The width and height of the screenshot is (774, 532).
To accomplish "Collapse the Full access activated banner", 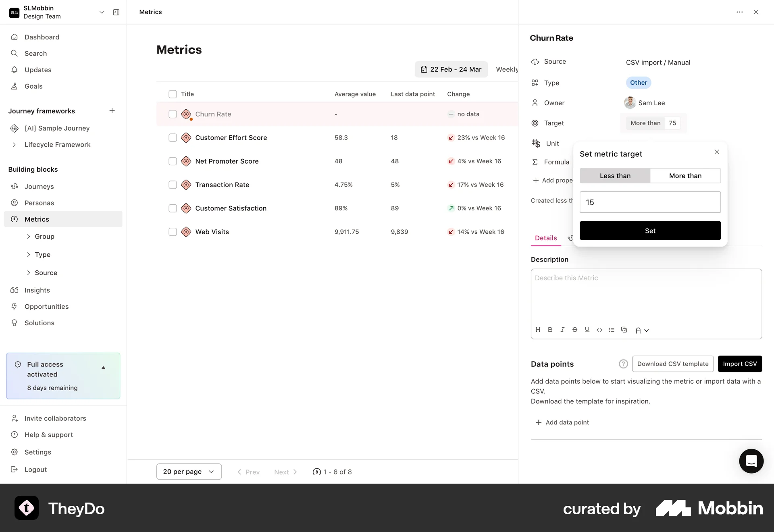I will coord(103,367).
